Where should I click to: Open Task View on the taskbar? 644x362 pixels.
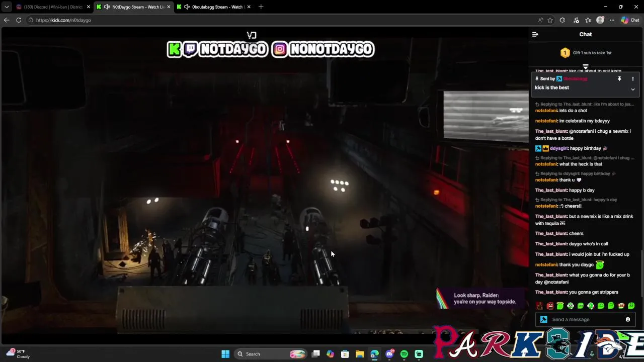315,354
